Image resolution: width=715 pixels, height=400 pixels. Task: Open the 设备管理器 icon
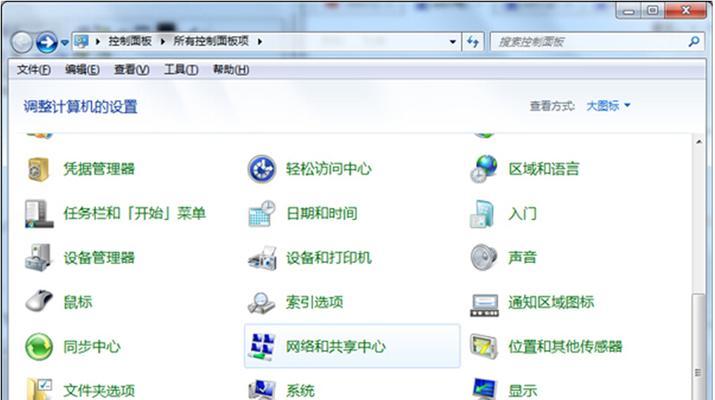tap(38, 258)
